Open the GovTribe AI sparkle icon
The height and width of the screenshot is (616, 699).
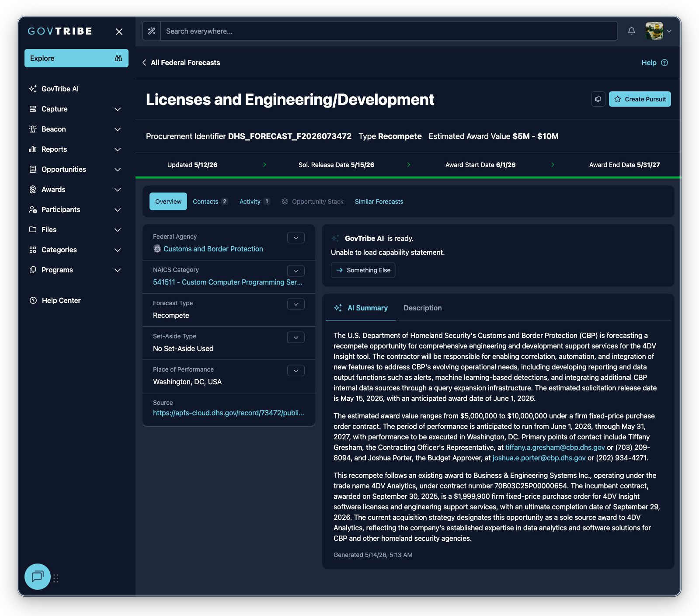(x=33, y=89)
